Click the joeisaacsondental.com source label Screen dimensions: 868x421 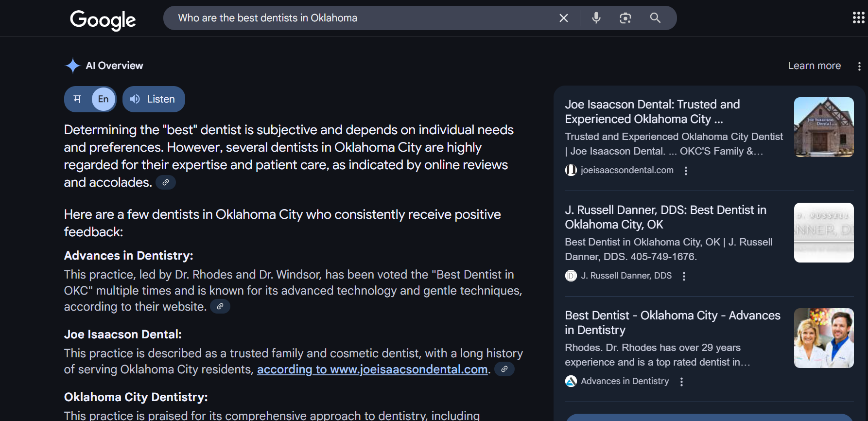tap(627, 170)
